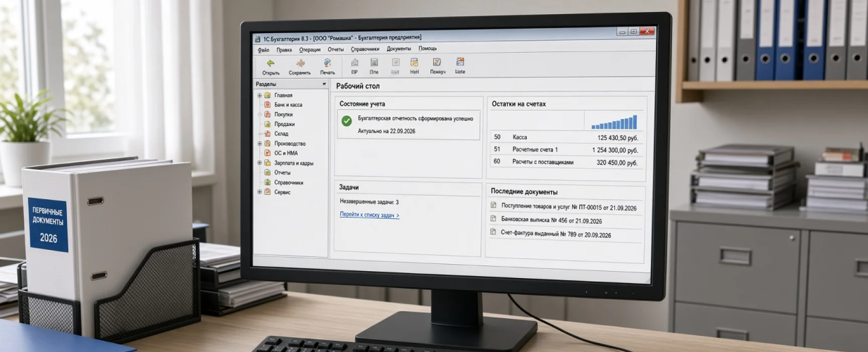Open the Помощь menu
Viewport: 868px width, 352px height.
pos(428,49)
